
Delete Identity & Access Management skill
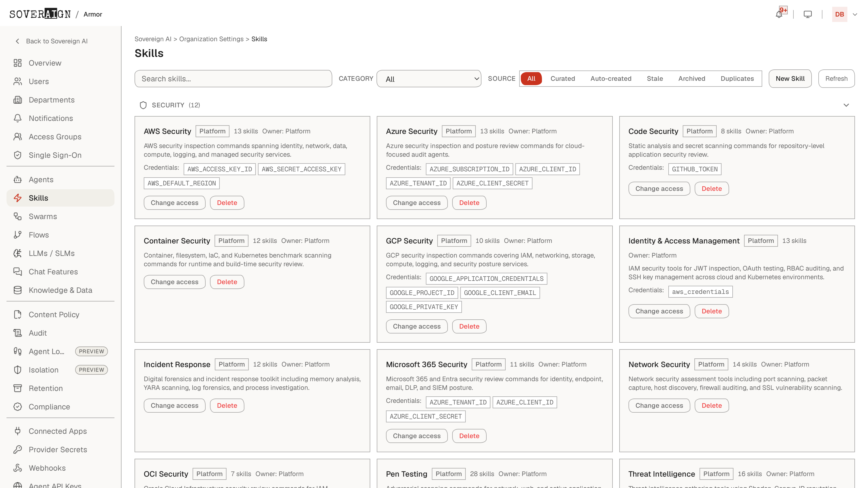(711, 311)
